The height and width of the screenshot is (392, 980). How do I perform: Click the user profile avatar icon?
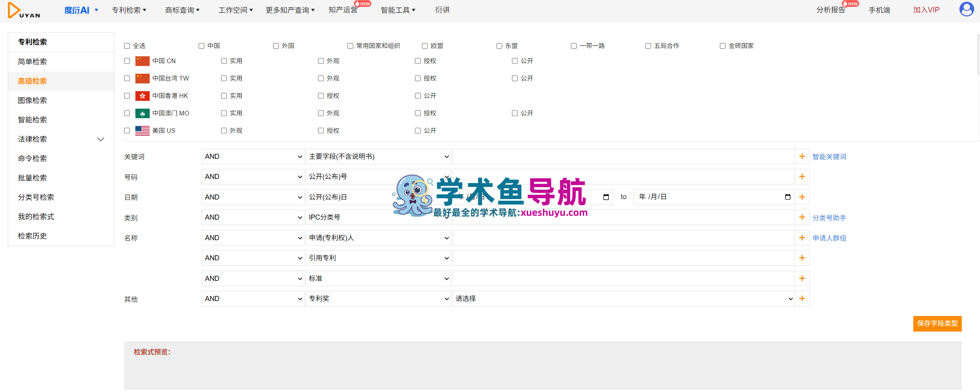(x=966, y=9)
